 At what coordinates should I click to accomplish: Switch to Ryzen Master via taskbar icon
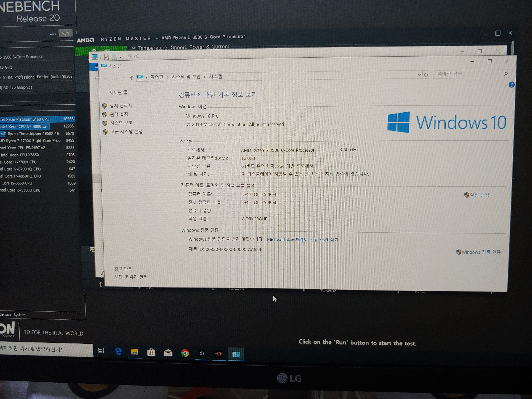pyautogui.click(x=219, y=354)
